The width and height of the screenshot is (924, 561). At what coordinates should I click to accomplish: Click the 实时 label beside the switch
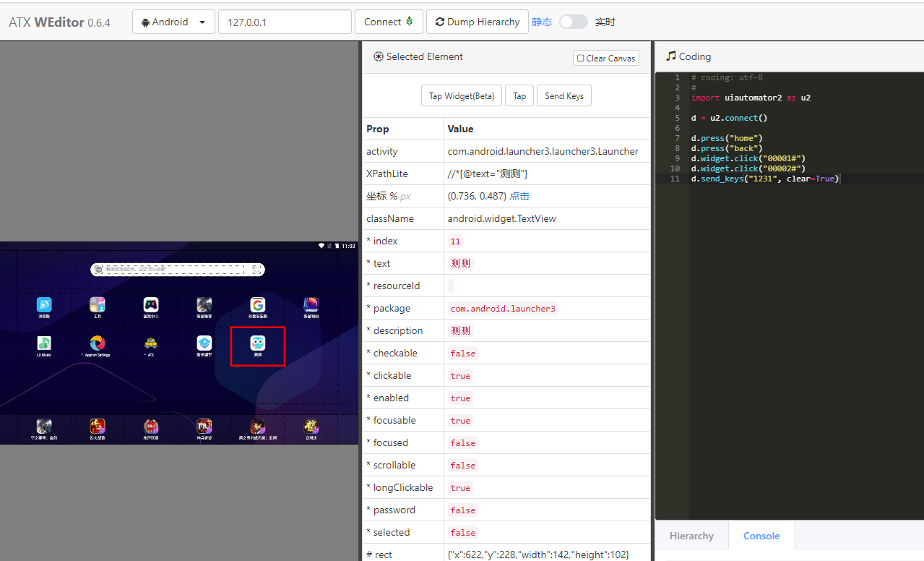tap(605, 22)
